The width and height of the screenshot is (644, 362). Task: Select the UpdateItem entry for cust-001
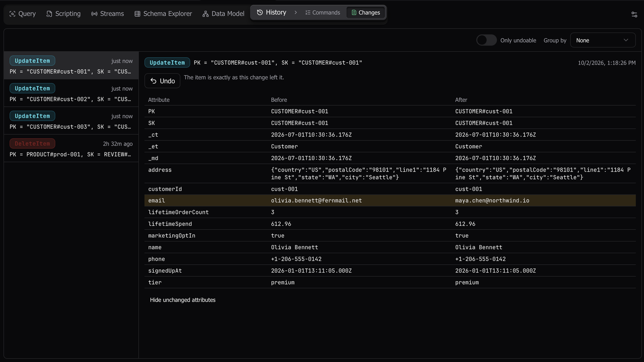tap(71, 65)
